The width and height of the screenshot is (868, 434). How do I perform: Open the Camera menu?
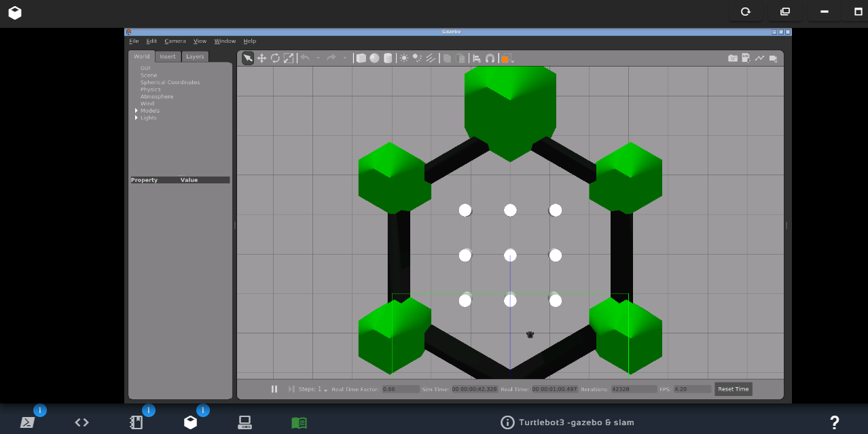[175, 41]
